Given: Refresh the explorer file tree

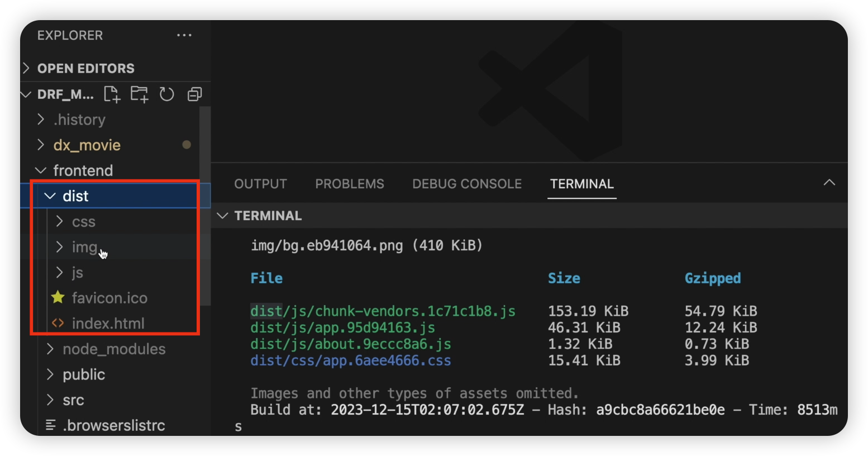Looking at the screenshot, I should click(x=166, y=94).
